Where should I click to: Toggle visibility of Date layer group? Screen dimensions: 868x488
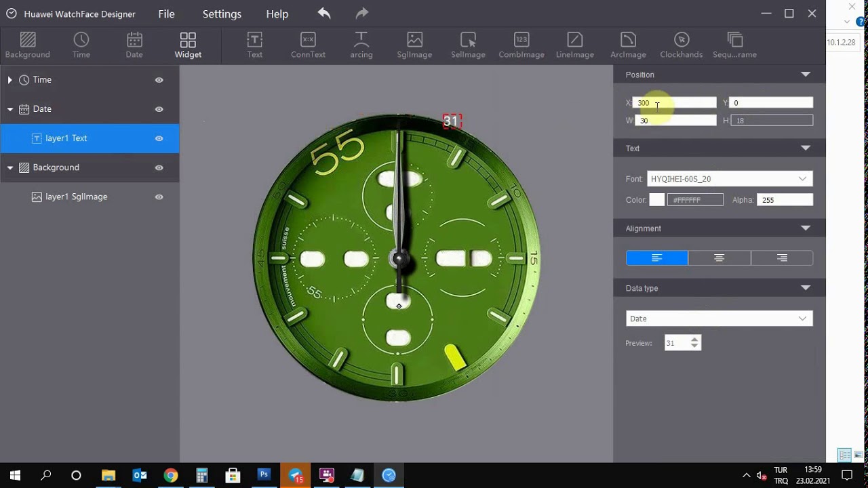(159, 109)
